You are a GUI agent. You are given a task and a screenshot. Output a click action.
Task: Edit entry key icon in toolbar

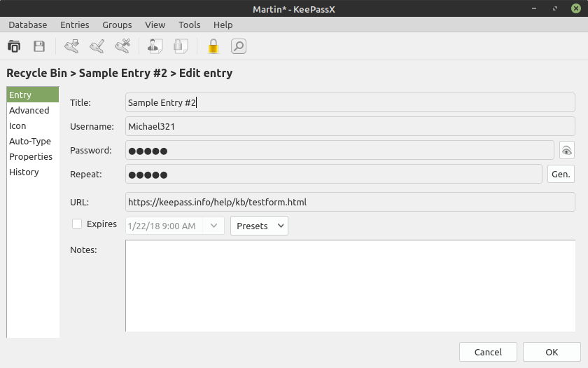coord(97,46)
